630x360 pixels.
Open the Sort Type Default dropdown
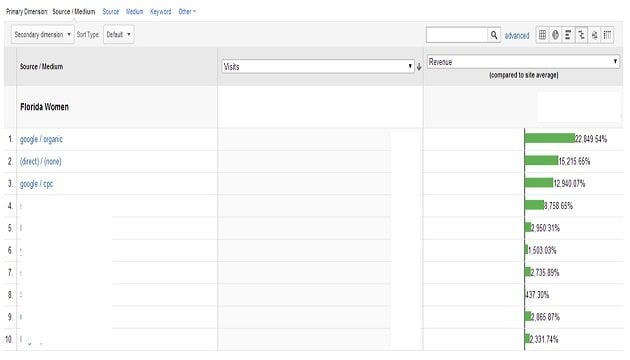point(119,35)
